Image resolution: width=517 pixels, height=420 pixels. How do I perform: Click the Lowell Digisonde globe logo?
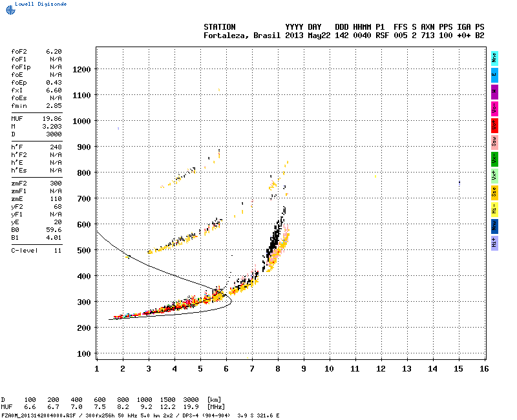click(10, 10)
